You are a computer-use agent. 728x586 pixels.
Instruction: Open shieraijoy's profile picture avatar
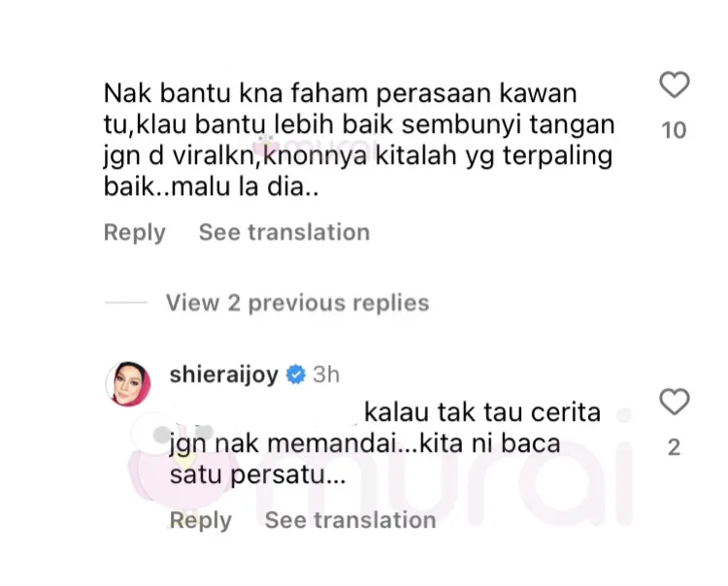tap(128, 384)
